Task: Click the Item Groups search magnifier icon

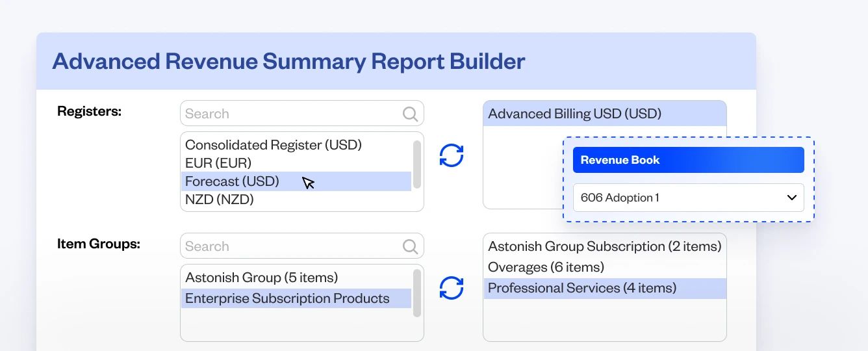Action: point(410,246)
